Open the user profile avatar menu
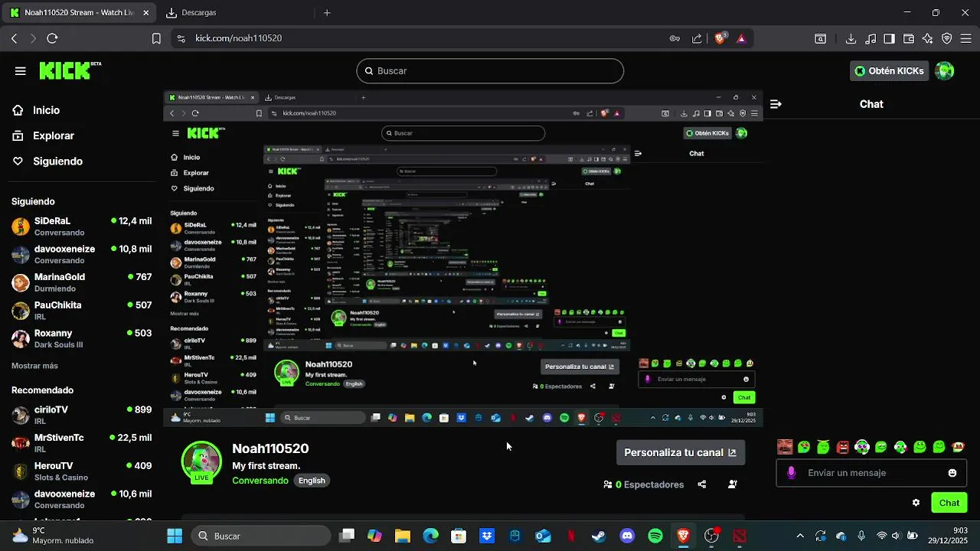The width and height of the screenshot is (980, 551). (x=945, y=71)
